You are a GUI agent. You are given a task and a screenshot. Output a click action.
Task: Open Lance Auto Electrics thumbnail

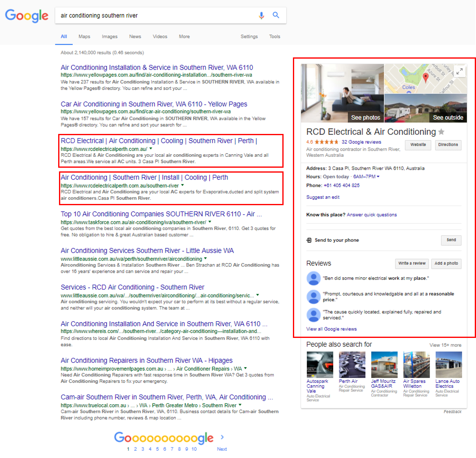pyautogui.click(x=448, y=365)
